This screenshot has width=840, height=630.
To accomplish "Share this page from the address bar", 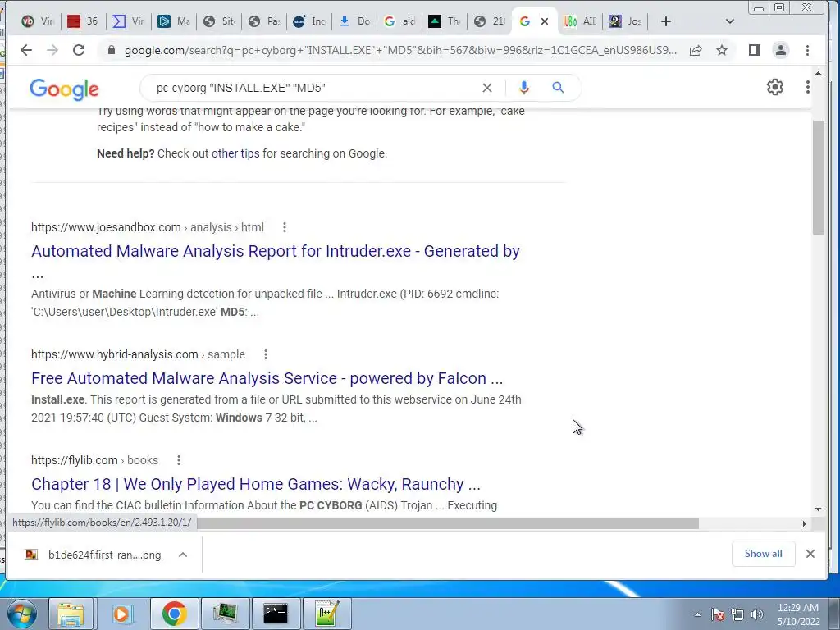I will (x=696, y=50).
